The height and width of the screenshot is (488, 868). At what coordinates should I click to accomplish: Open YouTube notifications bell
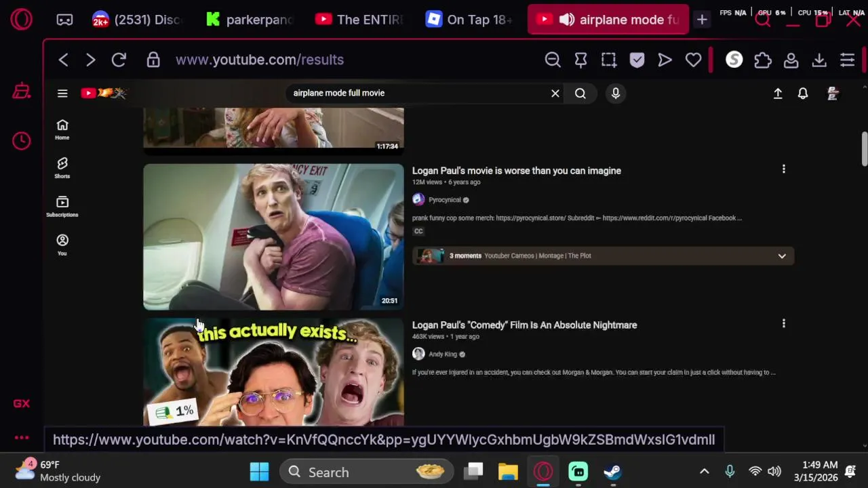803,94
